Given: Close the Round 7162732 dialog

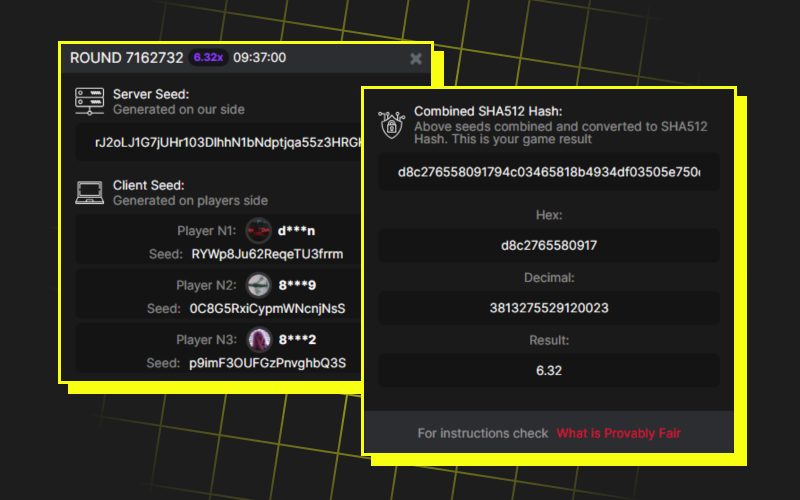Looking at the screenshot, I should coord(416,59).
